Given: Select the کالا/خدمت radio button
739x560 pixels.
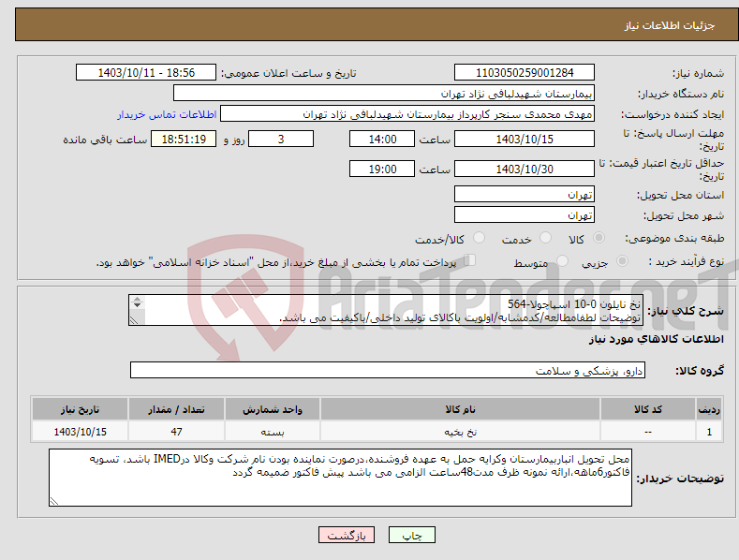Looking at the screenshot, I should 479,238.
